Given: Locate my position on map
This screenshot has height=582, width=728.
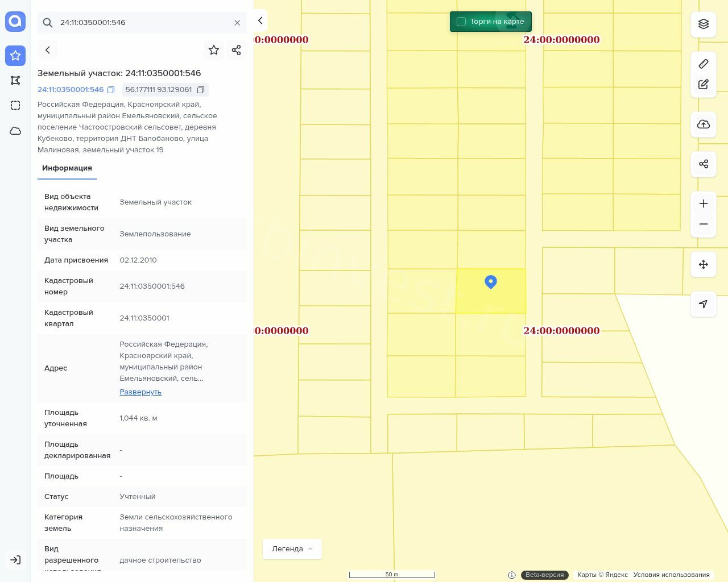Looking at the screenshot, I should 704,304.
